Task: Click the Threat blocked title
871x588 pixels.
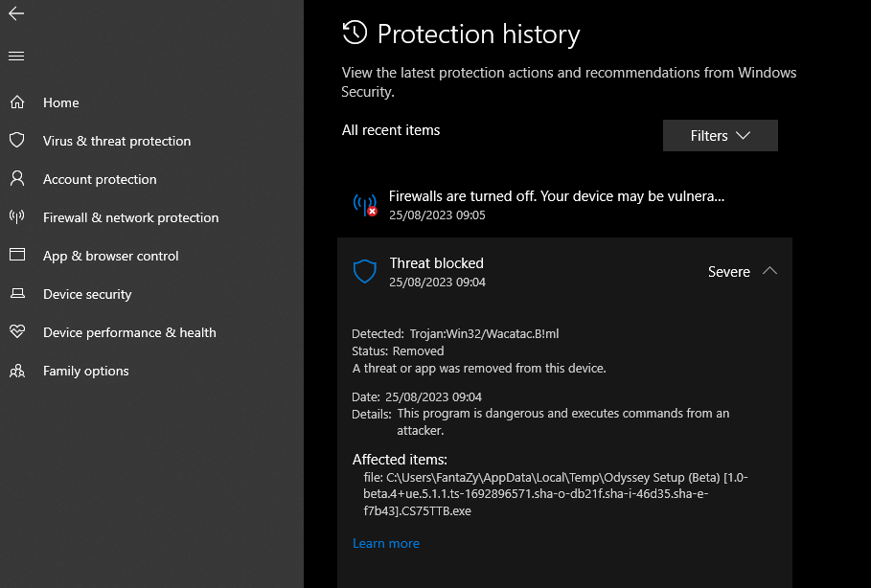Action: point(436,263)
